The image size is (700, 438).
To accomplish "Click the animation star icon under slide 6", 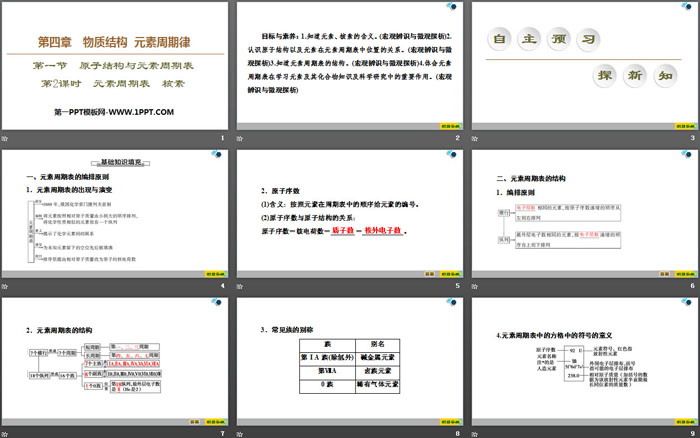I will [x=475, y=286].
